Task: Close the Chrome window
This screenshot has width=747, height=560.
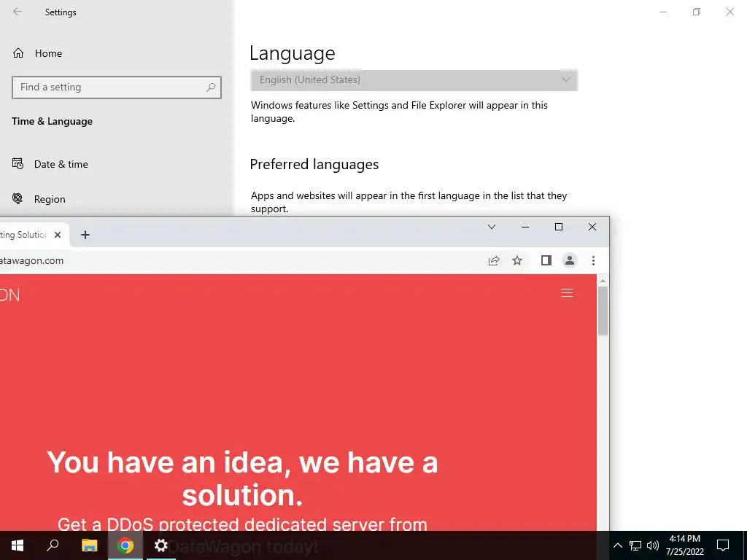Action: (592, 227)
